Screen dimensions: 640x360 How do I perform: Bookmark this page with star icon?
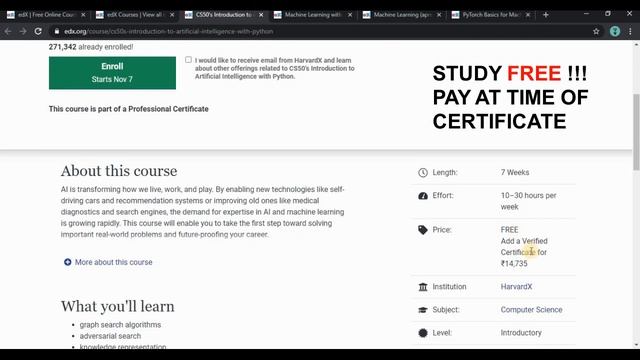(x=596, y=31)
